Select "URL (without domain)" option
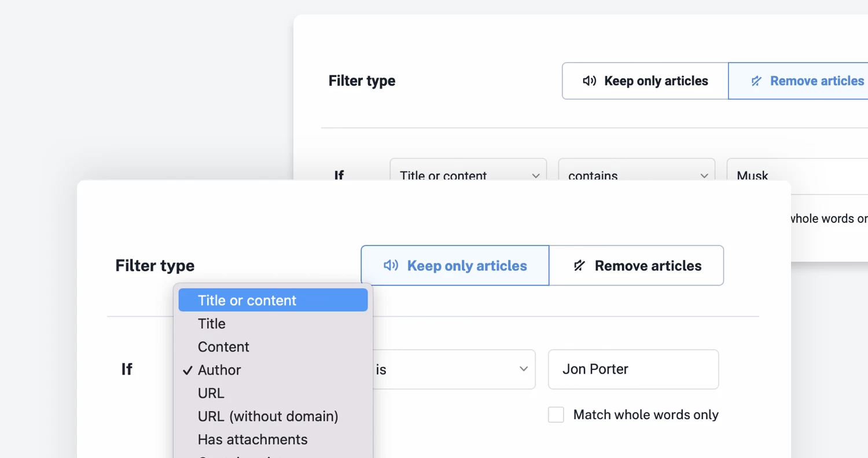Image resolution: width=868 pixels, height=458 pixels. [268, 416]
